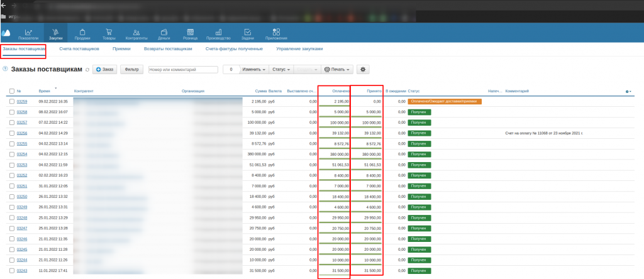The height and width of the screenshot is (279, 644).
Task: Open the Контрагенты section icon
Action: (x=136, y=33)
